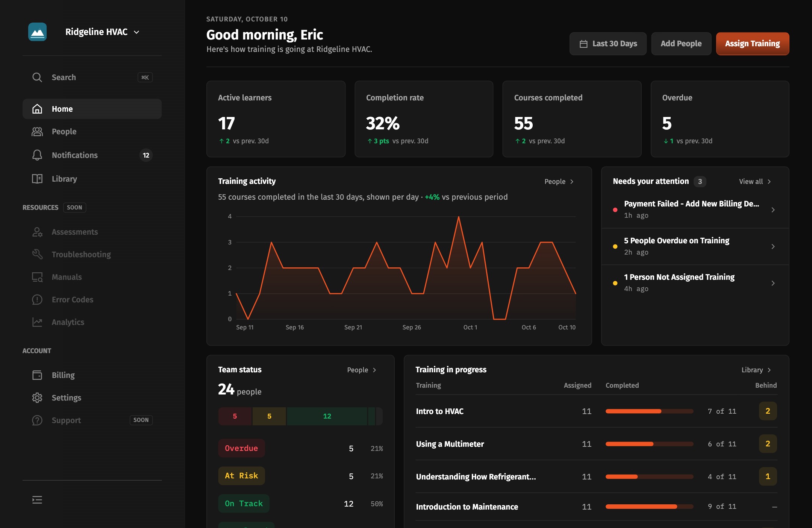Click the Ridgeline HVAC mountain logo icon
812x528 pixels.
coord(37,32)
